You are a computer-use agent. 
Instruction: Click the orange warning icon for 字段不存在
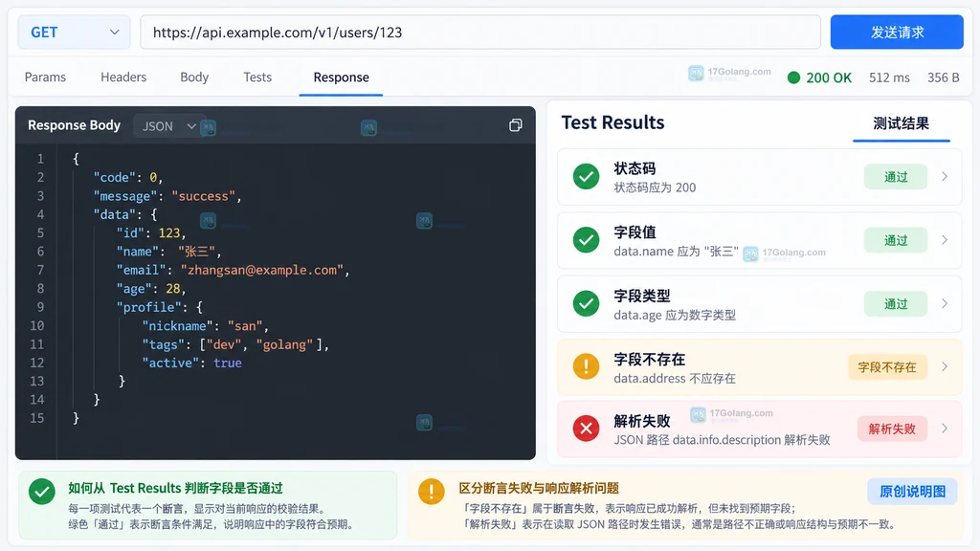(x=587, y=366)
